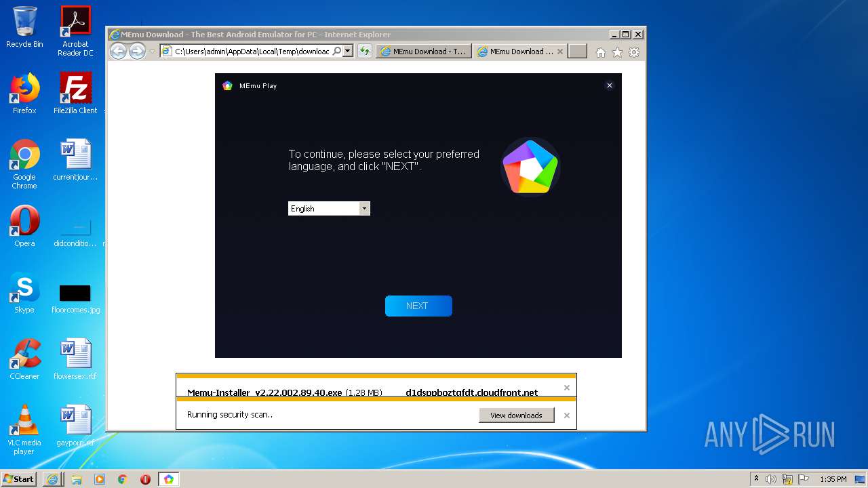Open VLC media player desktop shortcut

click(24, 430)
